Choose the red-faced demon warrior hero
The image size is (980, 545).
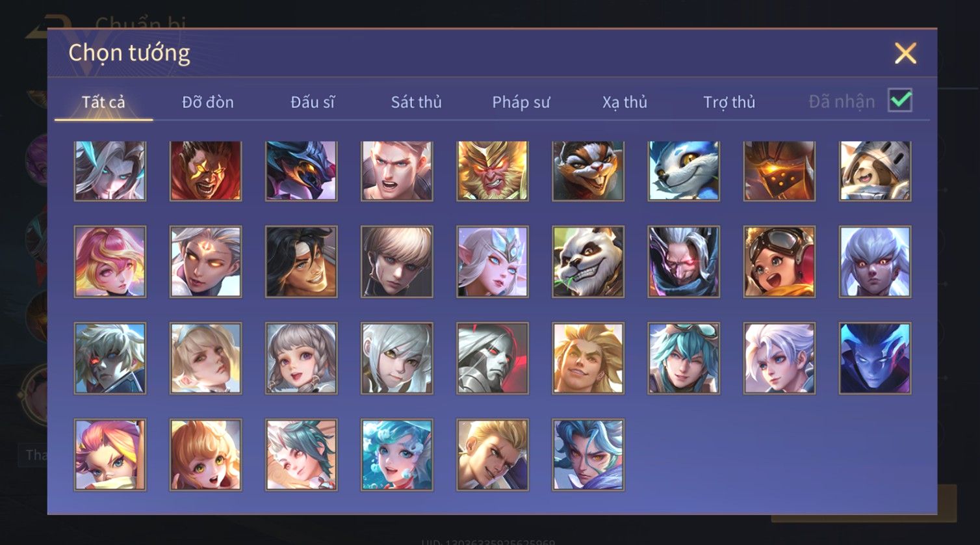pyautogui.click(x=206, y=170)
